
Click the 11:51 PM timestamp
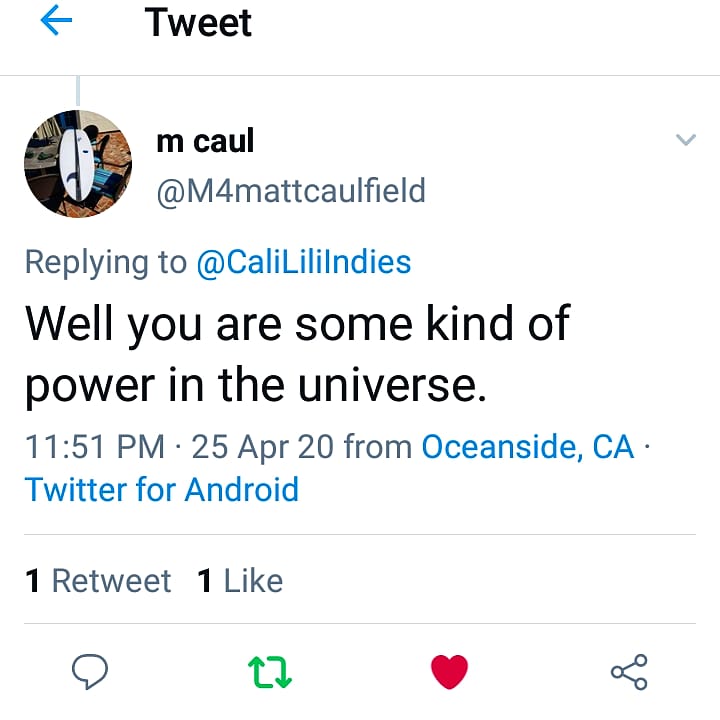[x=95, y=446]
